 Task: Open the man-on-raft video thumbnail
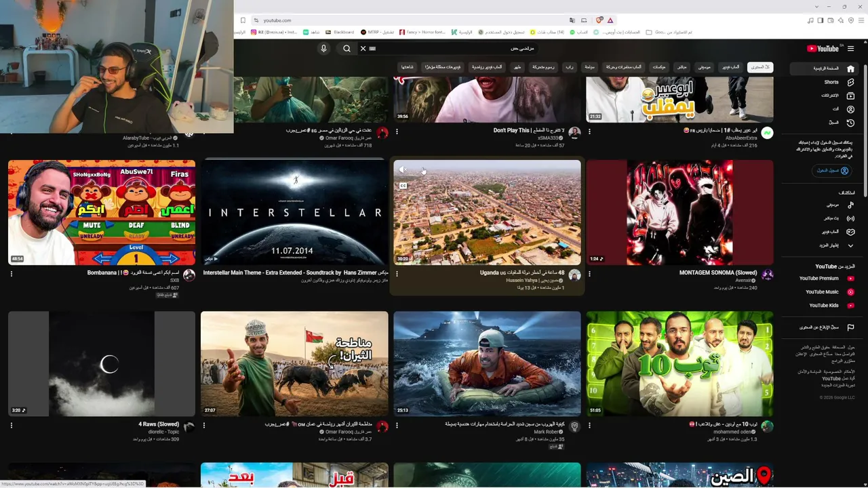pyautogui.click(x=487, y=364)
